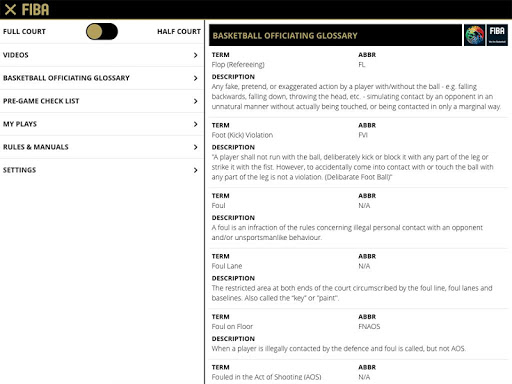Expand the Videos chevron arrow

pyautogui.click(x=196, y=55)
